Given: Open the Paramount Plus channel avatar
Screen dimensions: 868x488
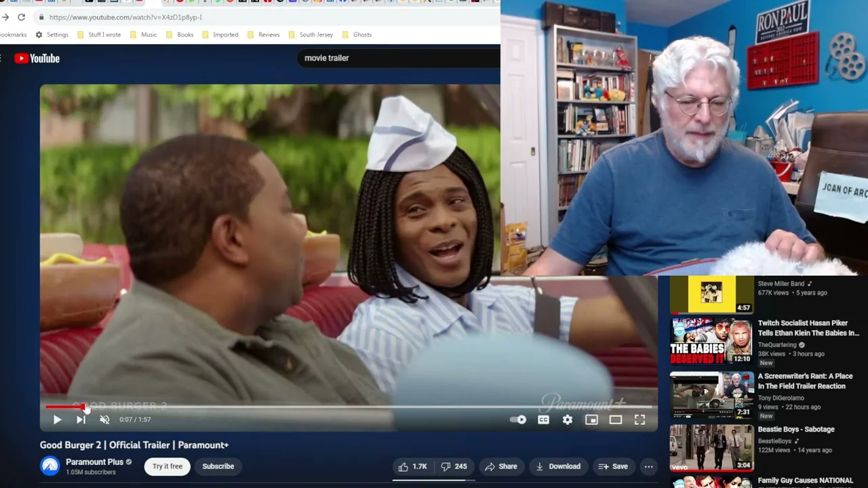Looking at the screenshot, I should (x=50, y=466).
